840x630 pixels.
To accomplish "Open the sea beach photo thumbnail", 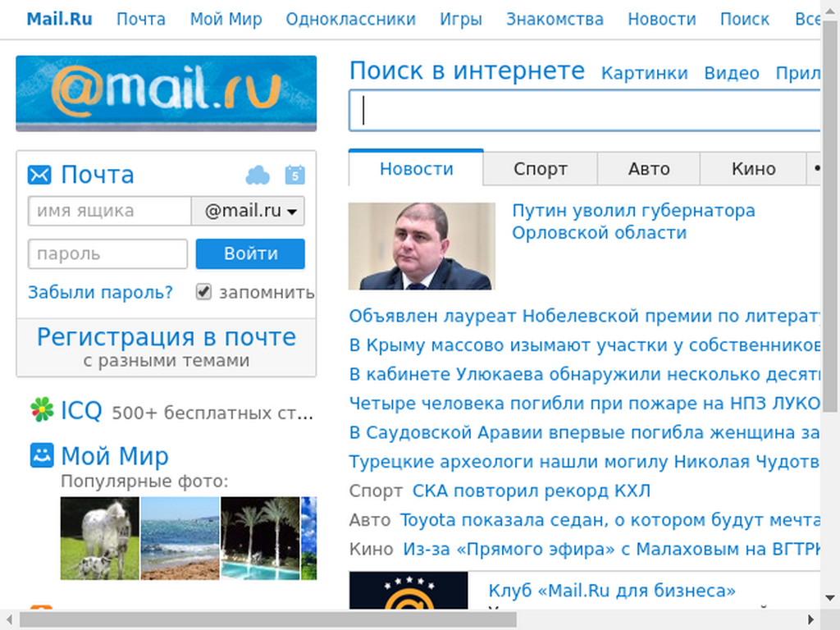I will (180, 538).
